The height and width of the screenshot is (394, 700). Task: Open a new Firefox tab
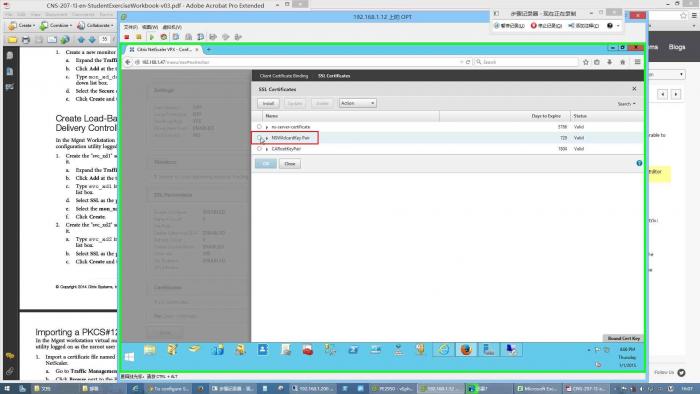coord(208,50)
